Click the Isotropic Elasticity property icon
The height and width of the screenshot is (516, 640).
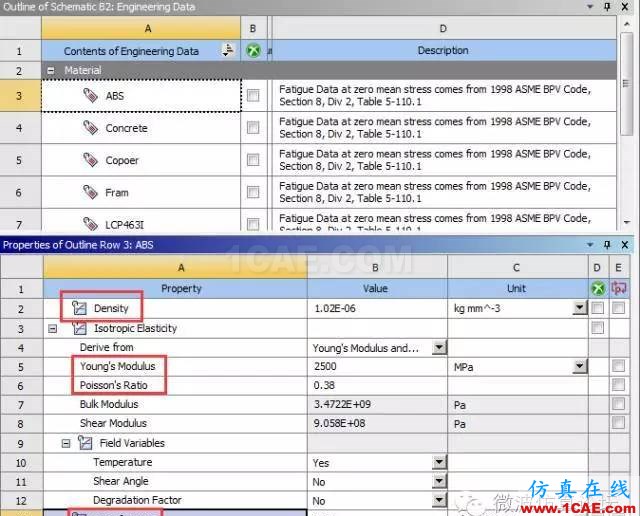click(79, 328)
